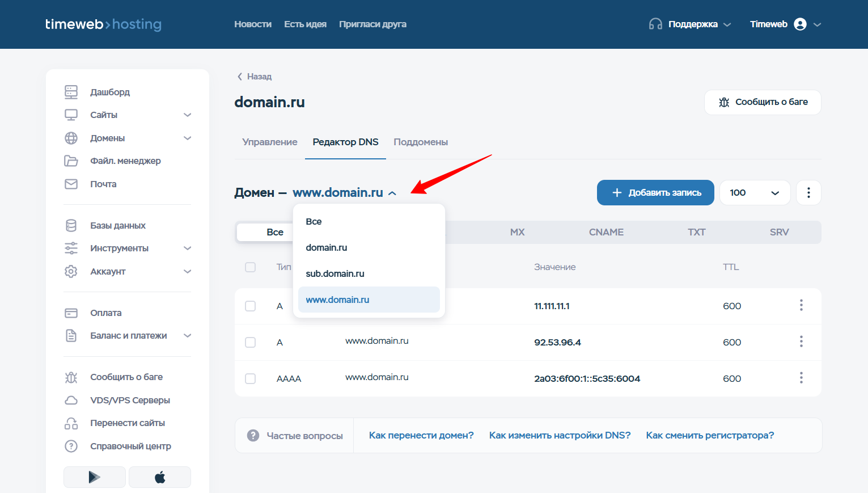Expand the Sites section chevron in sidebar

[188, 115]
